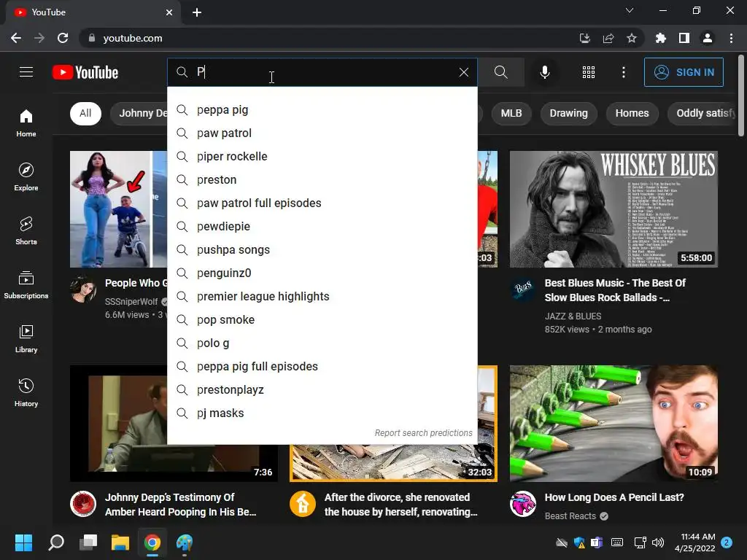Screen dimensions: 747x560
Task: Select the MLB filter chip
Action: pyautogui.click(x=511, y=113)
